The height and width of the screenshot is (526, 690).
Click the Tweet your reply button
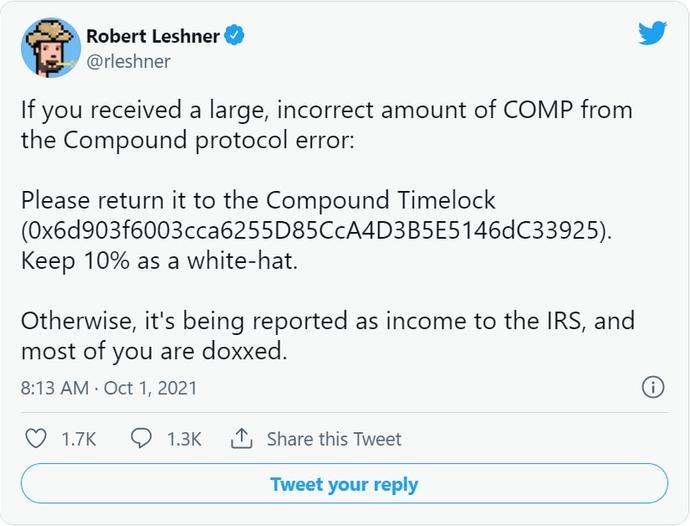(x=344, y=484)
